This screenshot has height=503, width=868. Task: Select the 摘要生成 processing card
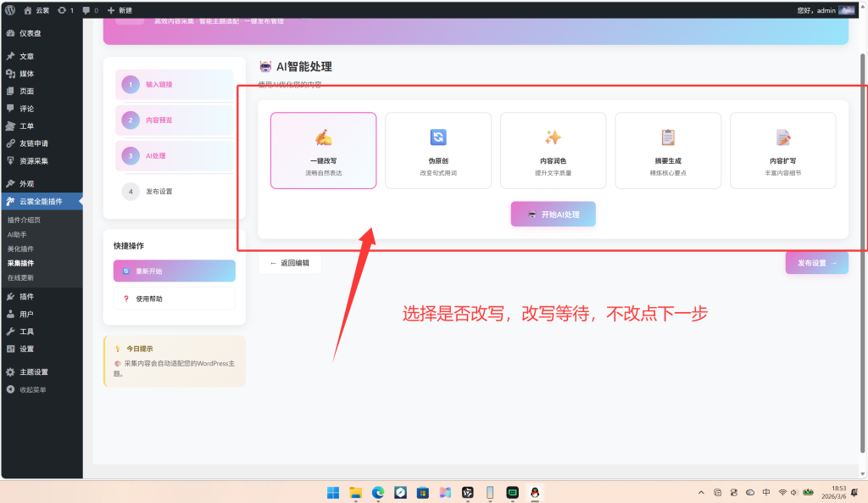pyautogui.click(x=668, y=151)
